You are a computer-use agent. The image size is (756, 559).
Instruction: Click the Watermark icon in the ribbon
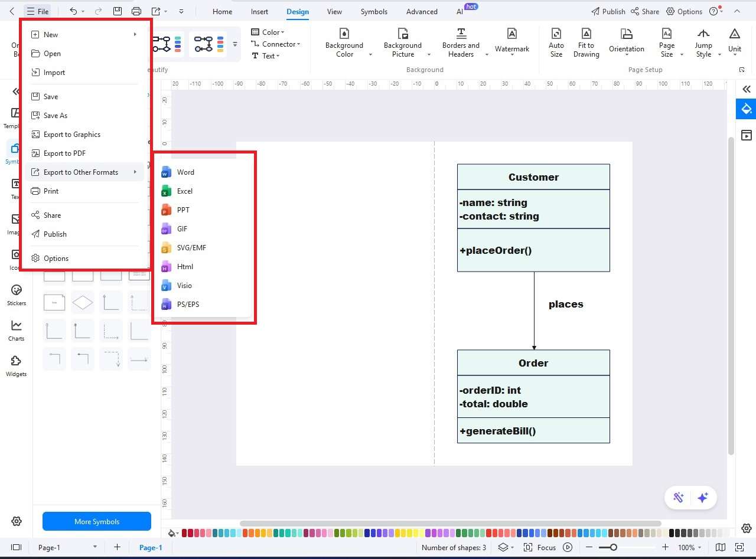click(x=512, y=34)
